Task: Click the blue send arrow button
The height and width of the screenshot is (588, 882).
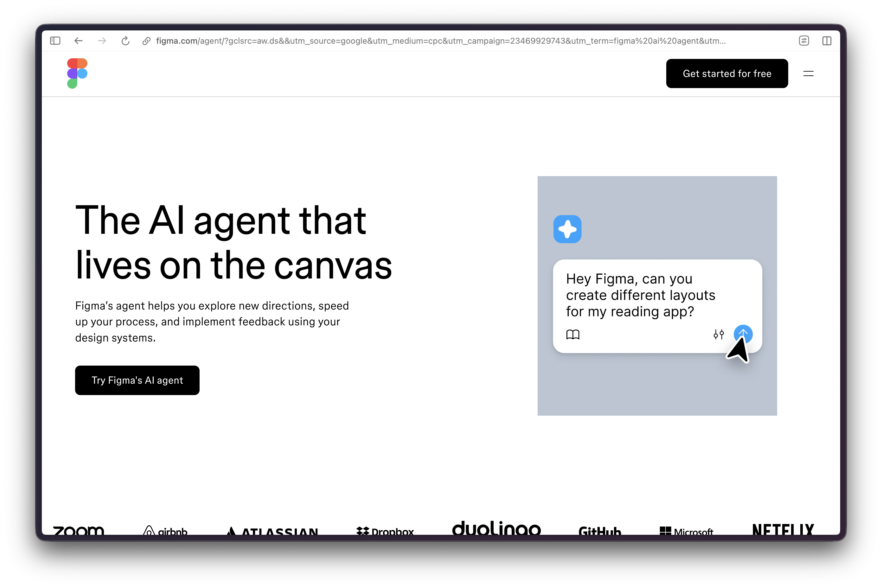Action: pyautogui.click(x=743, y=334)
